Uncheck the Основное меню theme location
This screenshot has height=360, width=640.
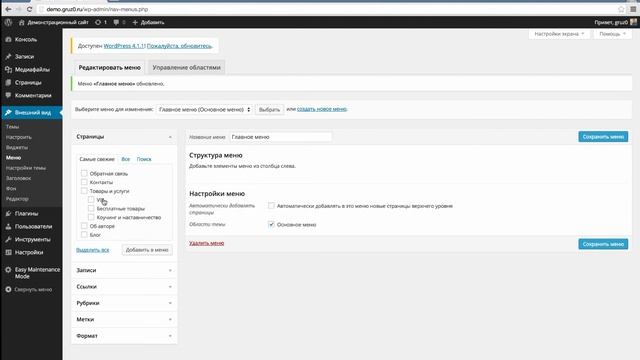point(271,224)
